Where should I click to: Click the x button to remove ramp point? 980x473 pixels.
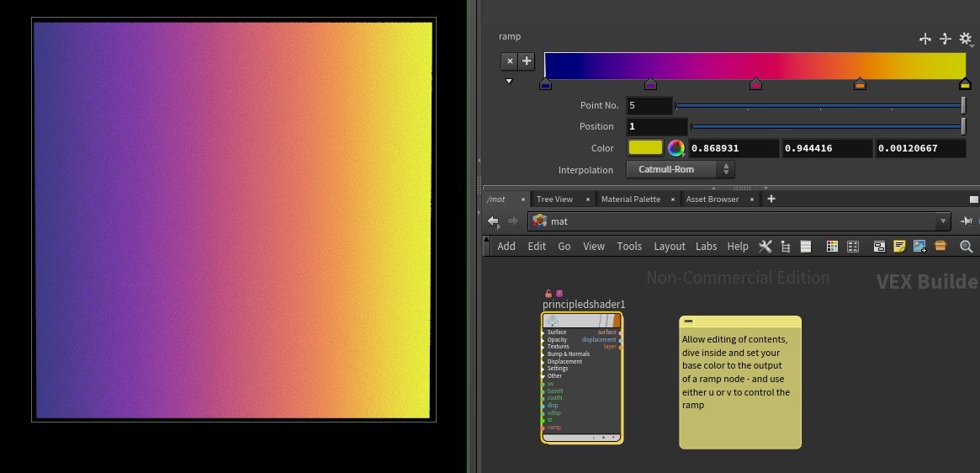tap(509, 61)
